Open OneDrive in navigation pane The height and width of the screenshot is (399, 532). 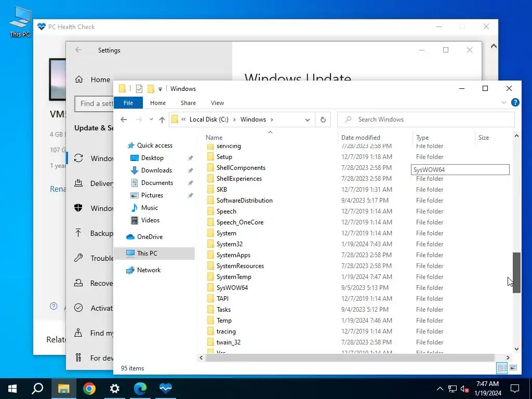pos(150,237)
